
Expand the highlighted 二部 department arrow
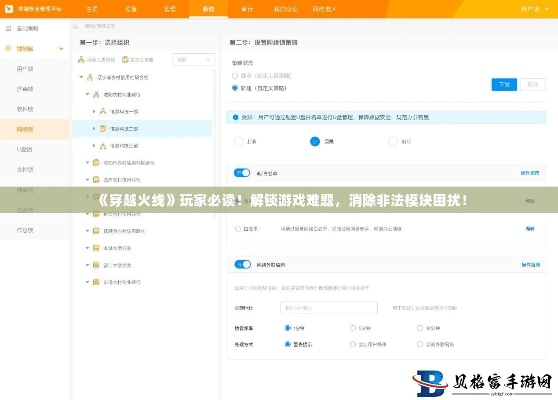(x=94, y=128)
